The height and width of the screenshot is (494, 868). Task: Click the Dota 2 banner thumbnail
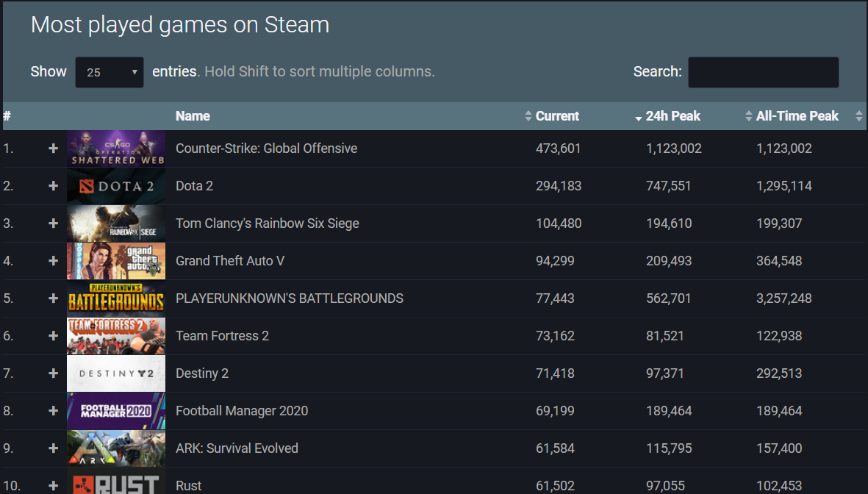click(x=116, y=186)
